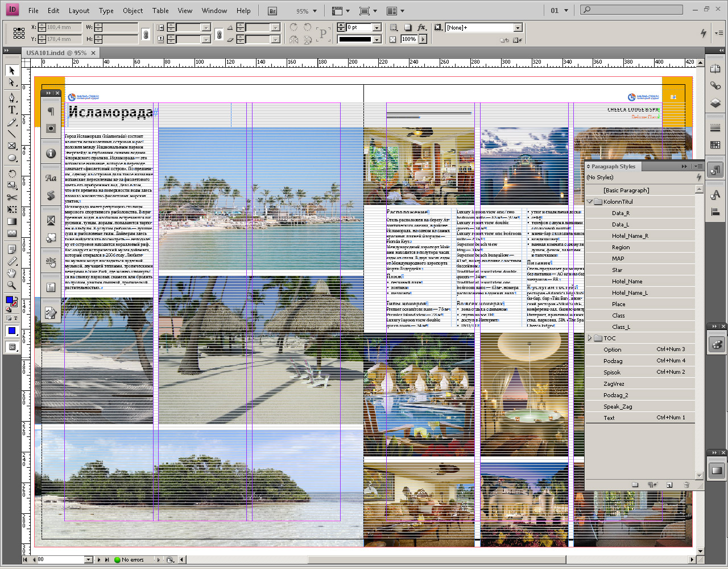The width and height of the screenshot is (728, 569).
Task: Pick the Gradient Swatch tool
Action: tap(11, 221)
